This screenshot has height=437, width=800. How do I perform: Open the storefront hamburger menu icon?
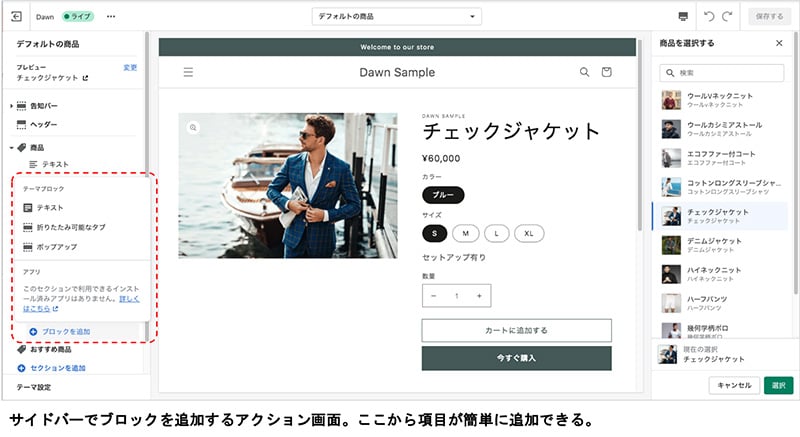[188, 72]
